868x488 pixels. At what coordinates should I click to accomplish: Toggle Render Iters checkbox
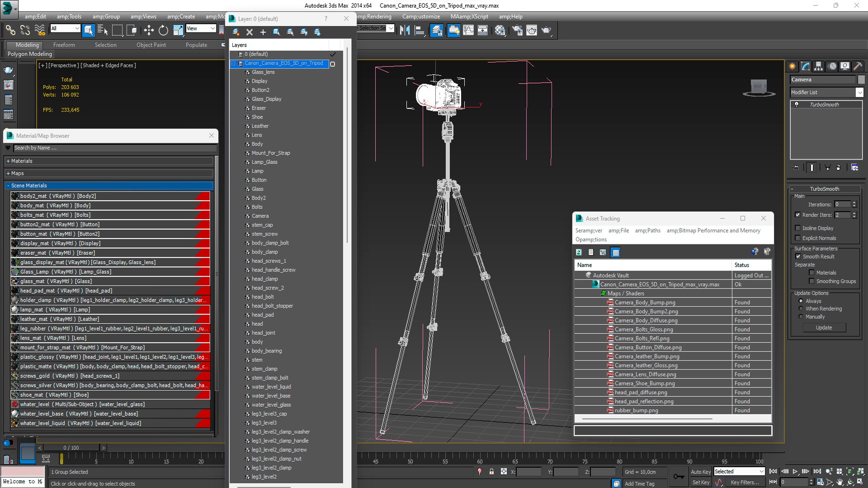pos(798,215)
